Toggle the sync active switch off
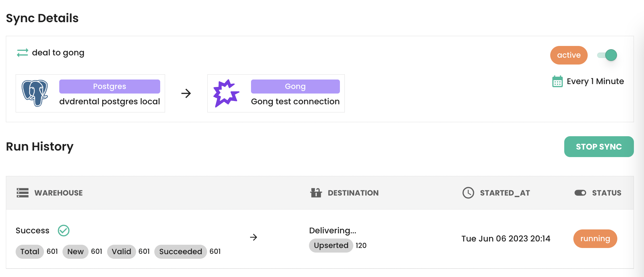 point(607,55)
